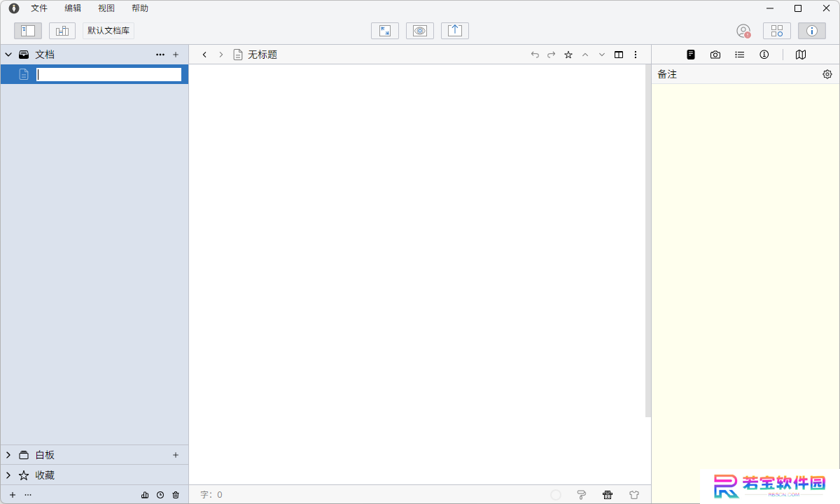Click the bottom-left add plus button
The image size is (840, 504).
(x=13, y=495)
